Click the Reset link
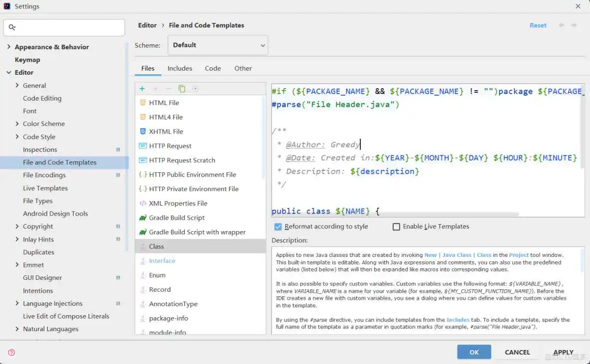The height and width of the screenshot is (364, 590). 538,25
